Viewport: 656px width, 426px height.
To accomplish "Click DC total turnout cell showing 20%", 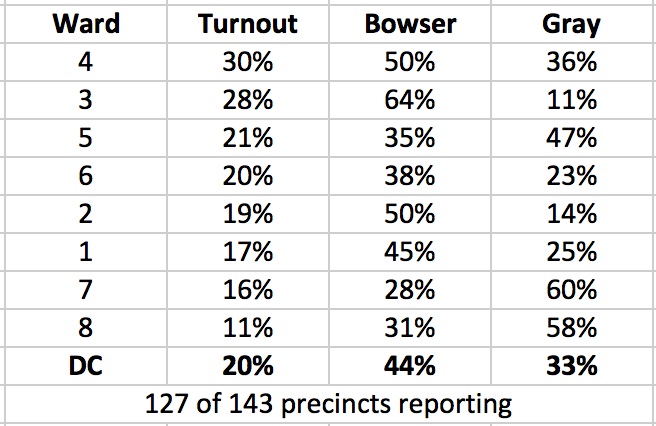I will pyautogui.click(x=248, y=366).
